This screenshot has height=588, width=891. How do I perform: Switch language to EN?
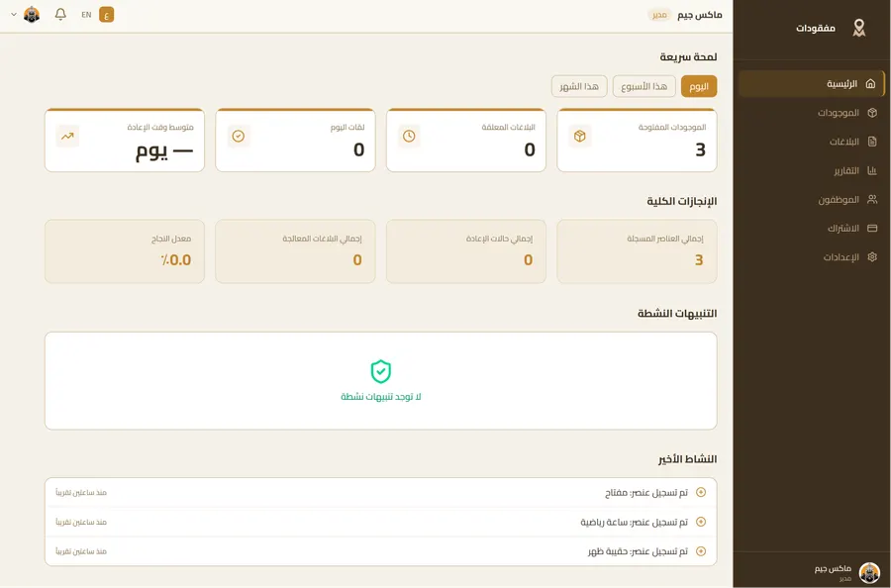[86, 15]
